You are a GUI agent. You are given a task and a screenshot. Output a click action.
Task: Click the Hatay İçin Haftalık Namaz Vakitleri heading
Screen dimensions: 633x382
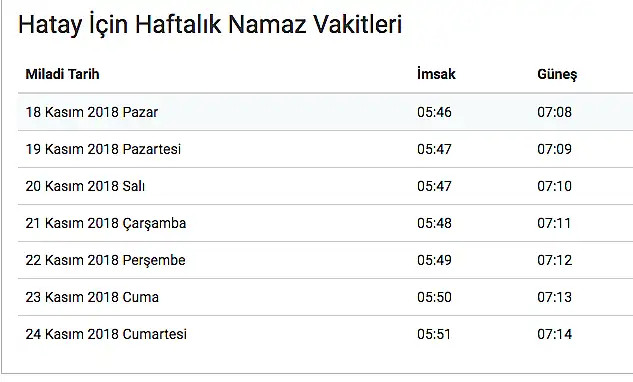point(210,24)
